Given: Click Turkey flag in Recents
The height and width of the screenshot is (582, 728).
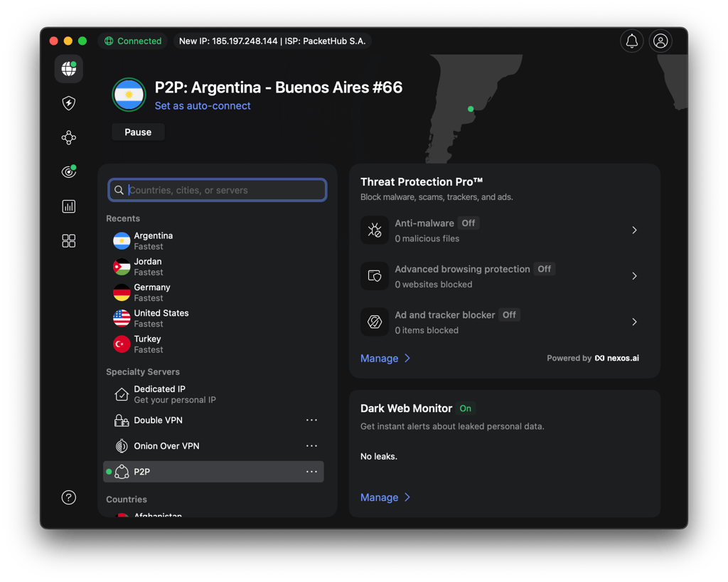Looking at the screenshot, I should tap(122, 344).
